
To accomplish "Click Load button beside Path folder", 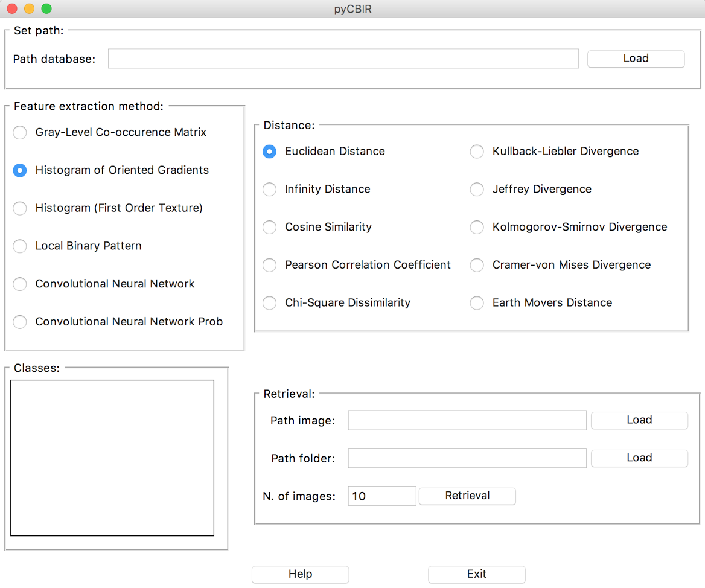I will (x=639, y=458).
